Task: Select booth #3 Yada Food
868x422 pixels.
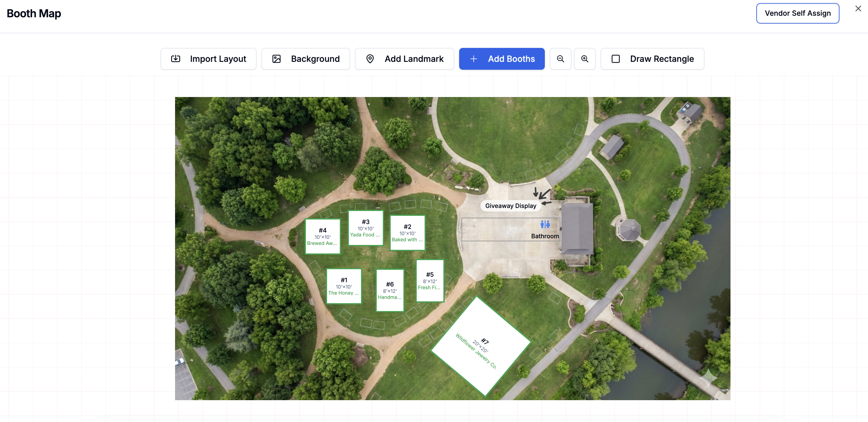Action: pyautogui.click(x=365, y=228)
